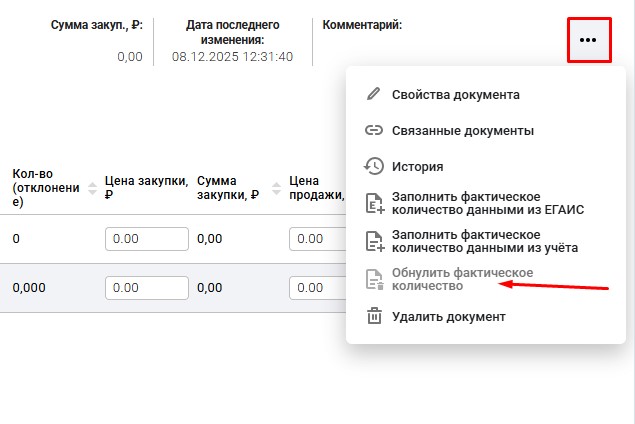The height and width of the screenshot is (424, 635).
Task: Click the 0 deviation cell in first row
Action: (16, 239)
